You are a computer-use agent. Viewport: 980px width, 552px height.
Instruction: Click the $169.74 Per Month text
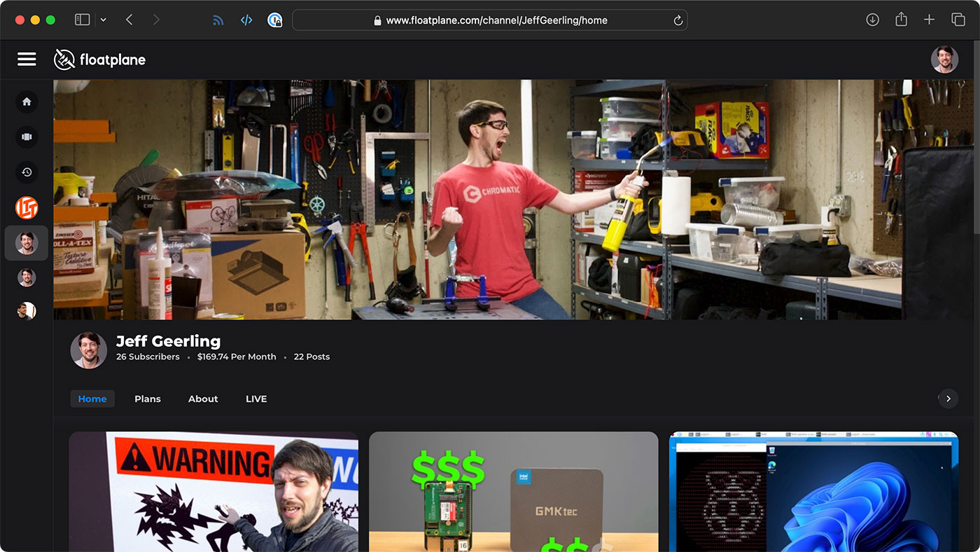pyautogui.click(x=237, y=357)
